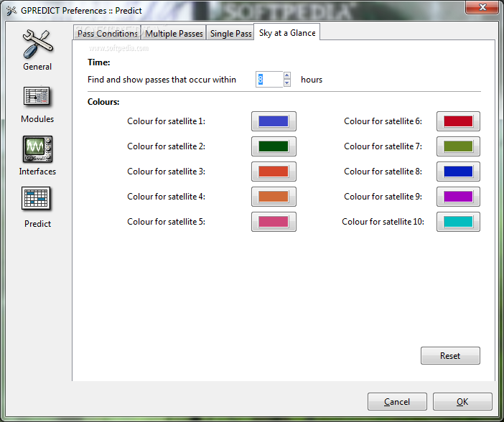Click the 'Time:' heading
This screenshot has width=504, height=422.
tap(98, 62)
